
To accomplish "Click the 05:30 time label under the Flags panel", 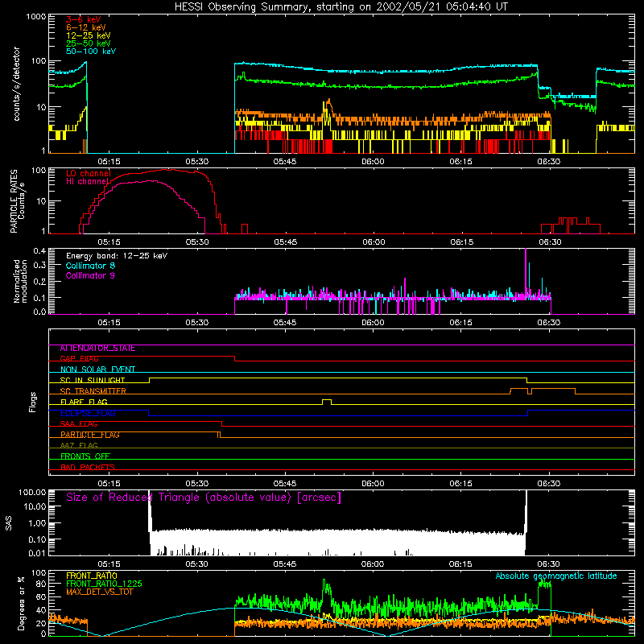I will pos(196,484).
